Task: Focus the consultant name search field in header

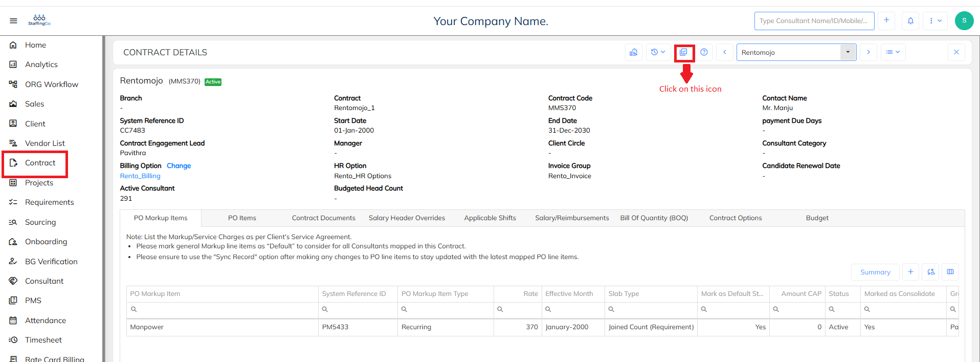Action: [814, 21]
